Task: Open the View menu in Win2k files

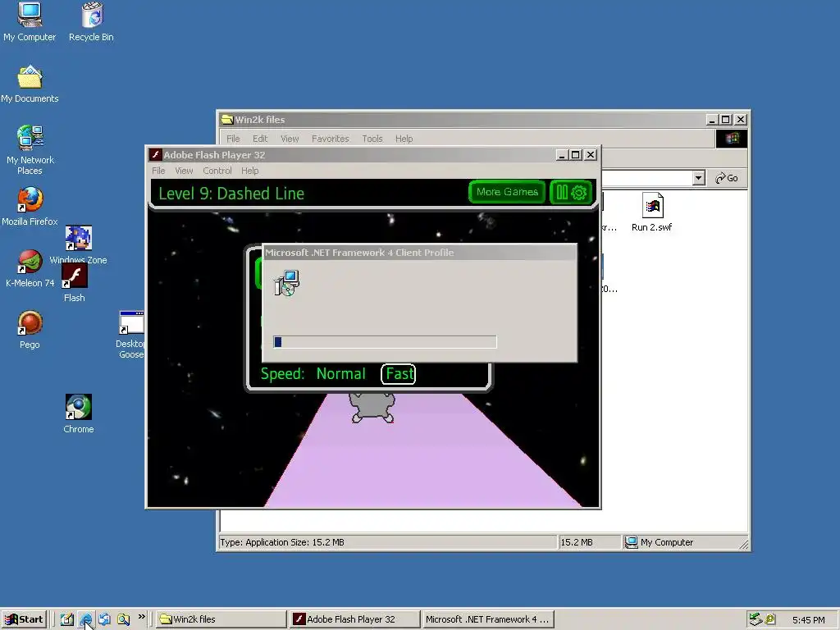Action: (290, 139)
